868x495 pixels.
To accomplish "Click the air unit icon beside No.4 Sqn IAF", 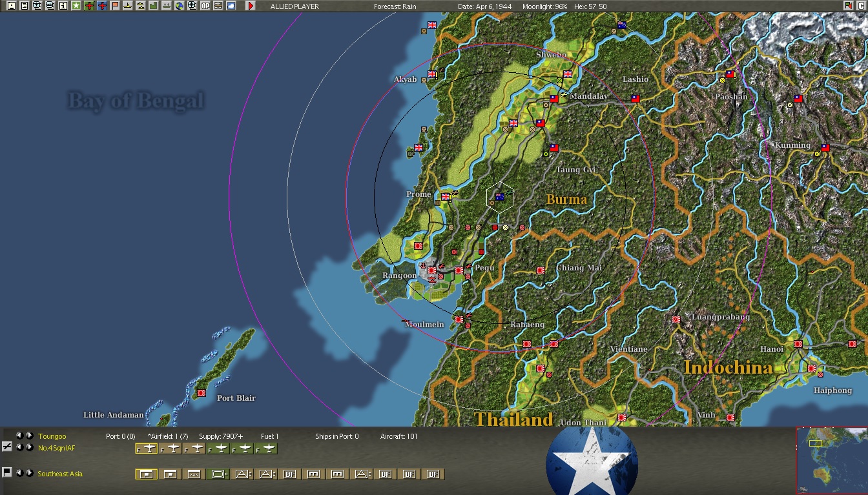I will pos(7,447).
